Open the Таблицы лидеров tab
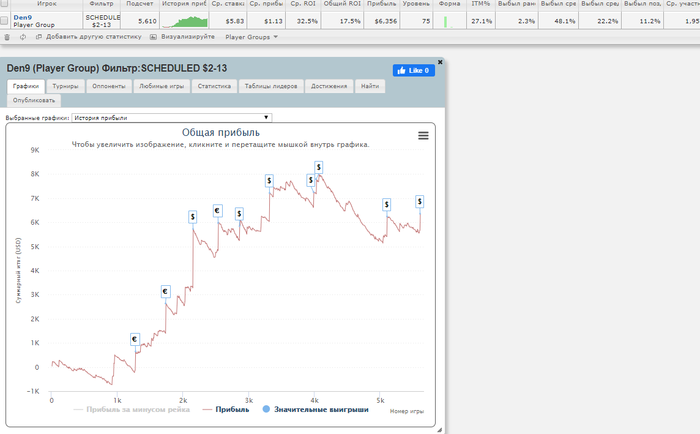The width and height of the screenshot is (700, 434). point(271,86)
